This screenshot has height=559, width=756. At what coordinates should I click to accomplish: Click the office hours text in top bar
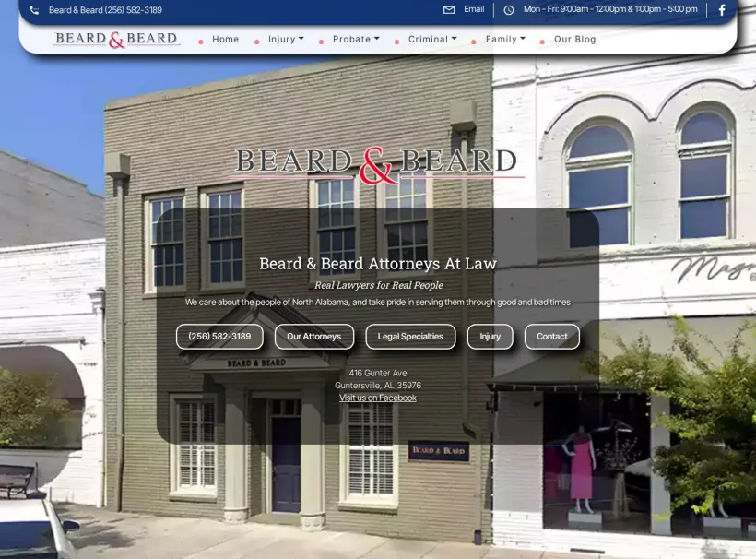click(x=610, y=9)
